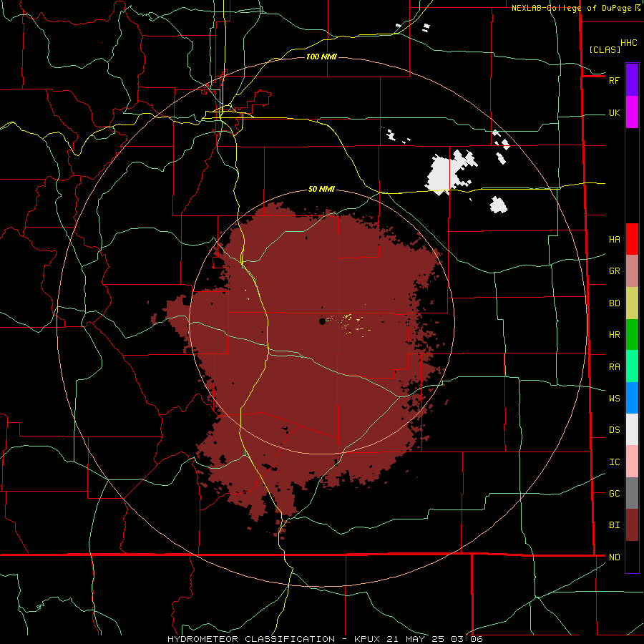This screenshot has height=644, width=644.
Task: Click the HYDROMETEOR CLASSIFICATION caption text
Action: [251, 639]
